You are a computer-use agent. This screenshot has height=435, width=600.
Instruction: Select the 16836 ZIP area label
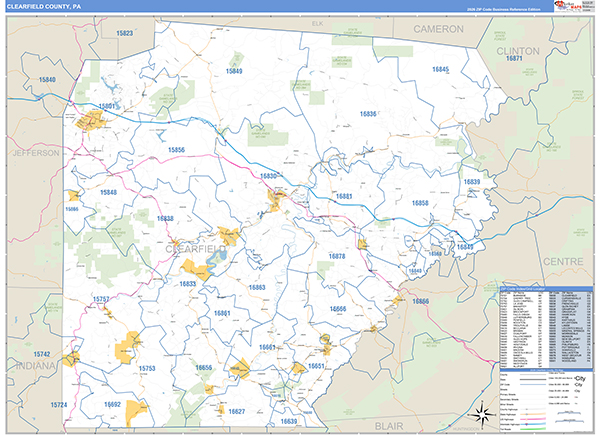[367, 114]
